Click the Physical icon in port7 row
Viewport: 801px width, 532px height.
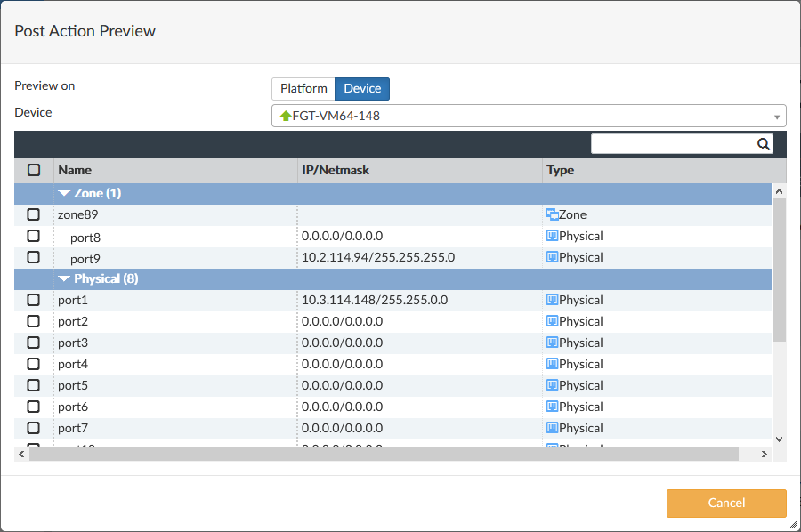pos(552,428)
